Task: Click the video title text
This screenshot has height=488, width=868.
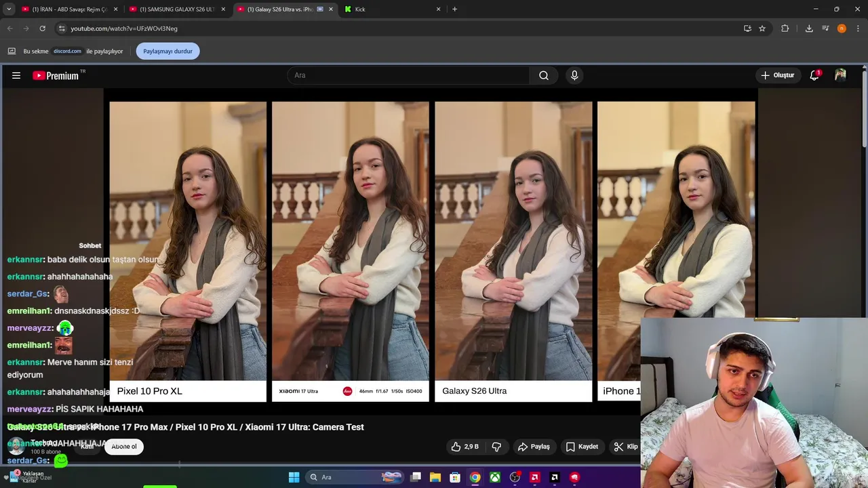Action: click(x=186, y=427)
